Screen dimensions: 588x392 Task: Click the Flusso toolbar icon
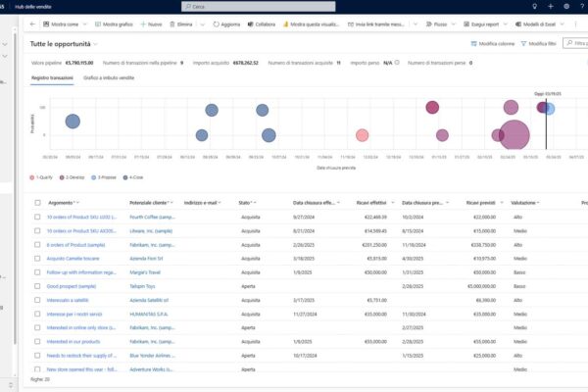click(x=429, y=24)
